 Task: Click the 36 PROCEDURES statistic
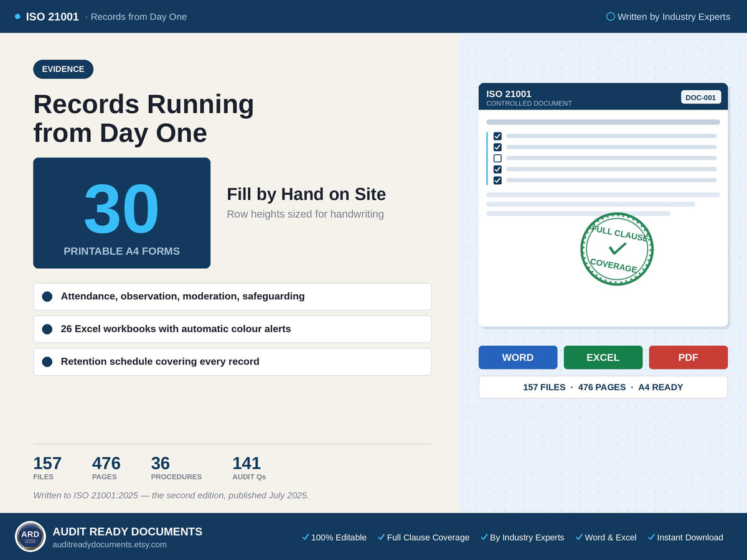pyautogui.click(x=176, y=468)
